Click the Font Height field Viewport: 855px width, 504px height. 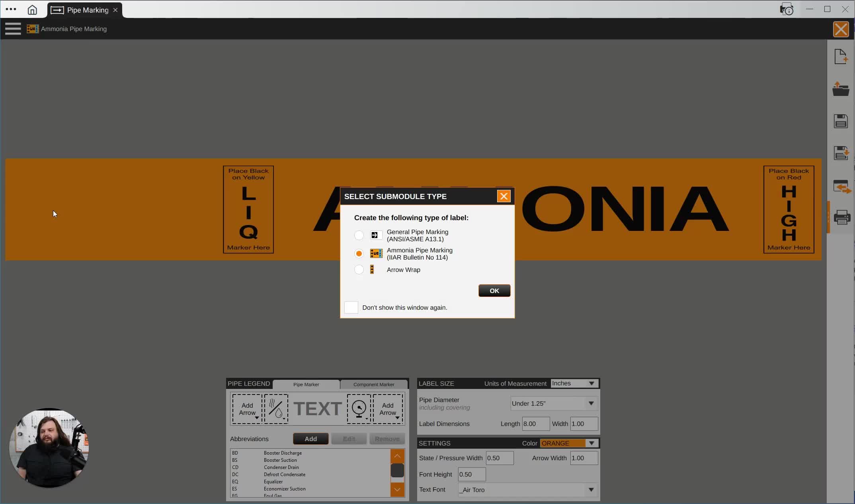(472, 474)
